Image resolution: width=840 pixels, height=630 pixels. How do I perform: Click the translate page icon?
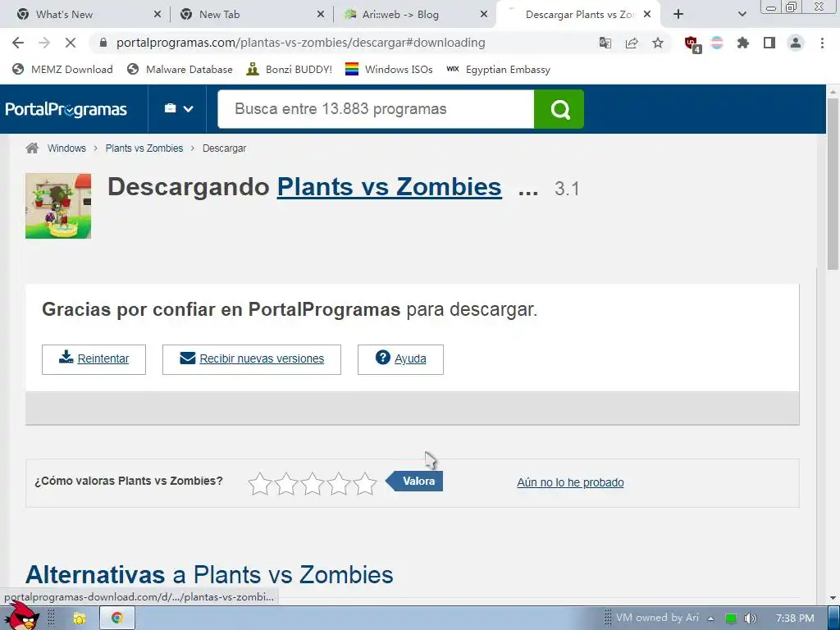605,43
